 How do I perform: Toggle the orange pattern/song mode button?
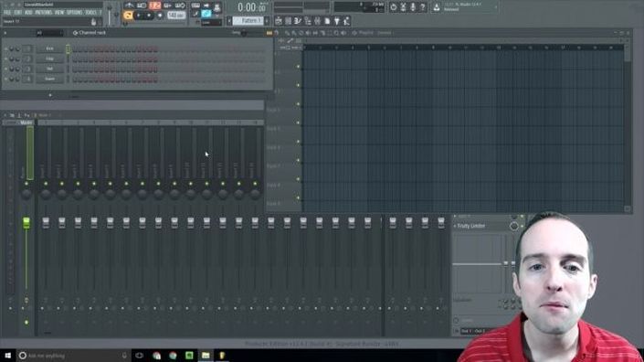(x=128, y=16)
